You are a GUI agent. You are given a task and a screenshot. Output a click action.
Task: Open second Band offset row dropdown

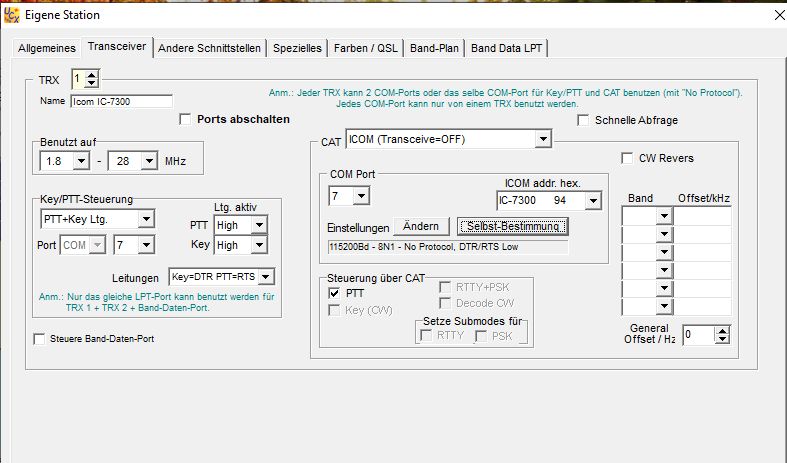pos(664,235)
